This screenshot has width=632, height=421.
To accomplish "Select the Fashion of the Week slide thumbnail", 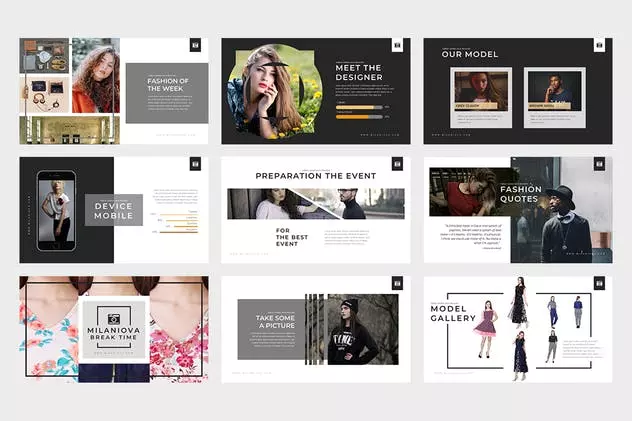I will point(114,91).
